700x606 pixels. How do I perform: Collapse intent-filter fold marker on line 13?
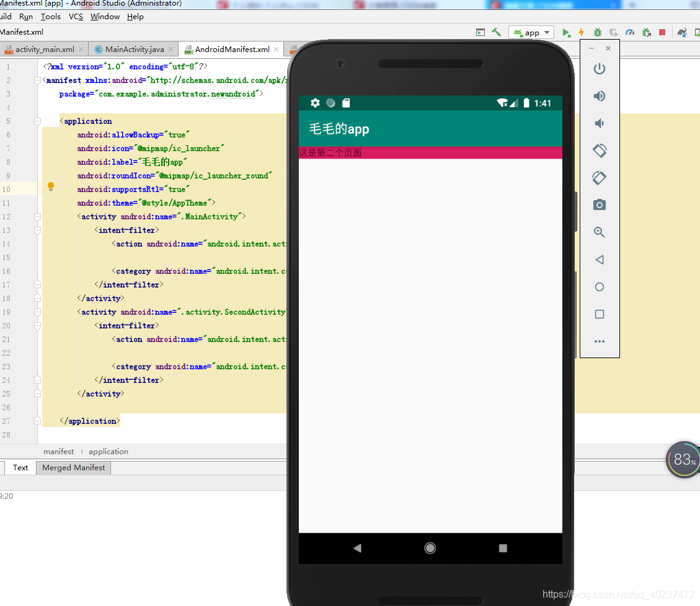[x=37, y=231]
